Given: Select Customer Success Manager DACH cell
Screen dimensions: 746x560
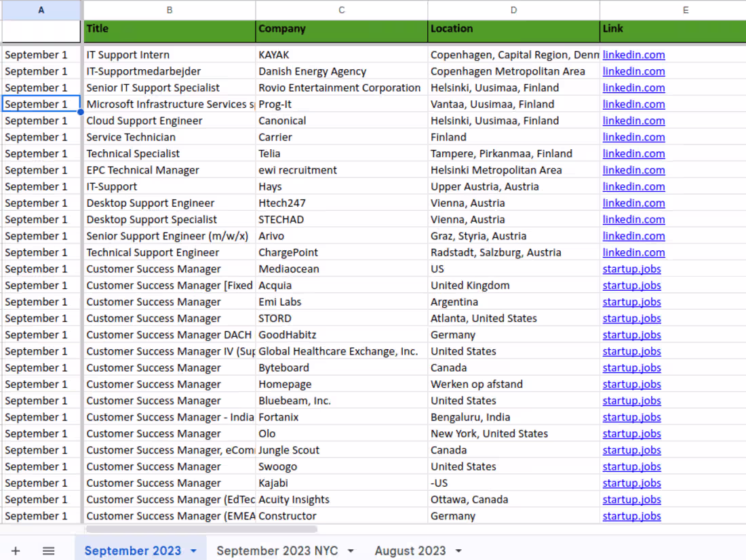Looking at the screenshot, I should point(170,335).
